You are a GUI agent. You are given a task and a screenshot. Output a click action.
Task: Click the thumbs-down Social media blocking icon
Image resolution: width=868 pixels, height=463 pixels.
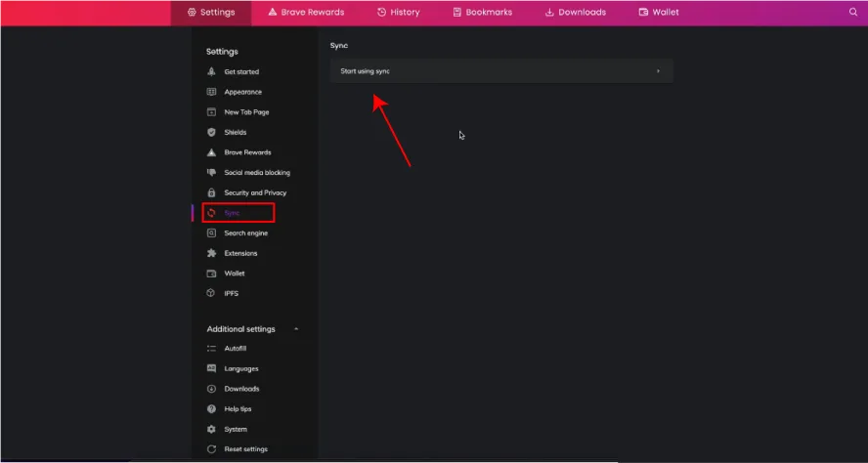coord(211,173)
